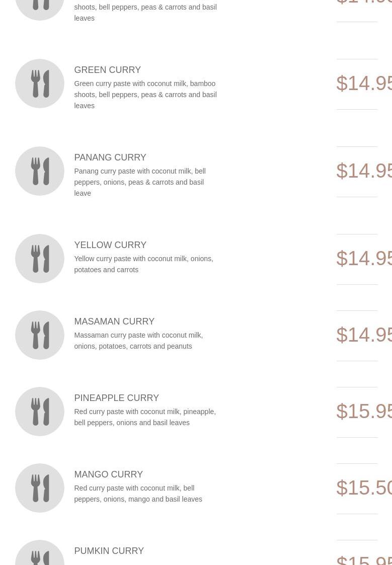Viewport: 392px width, 565px height.
Task: Click the Masaman Curry utensils icon
Action: (40, 335)
